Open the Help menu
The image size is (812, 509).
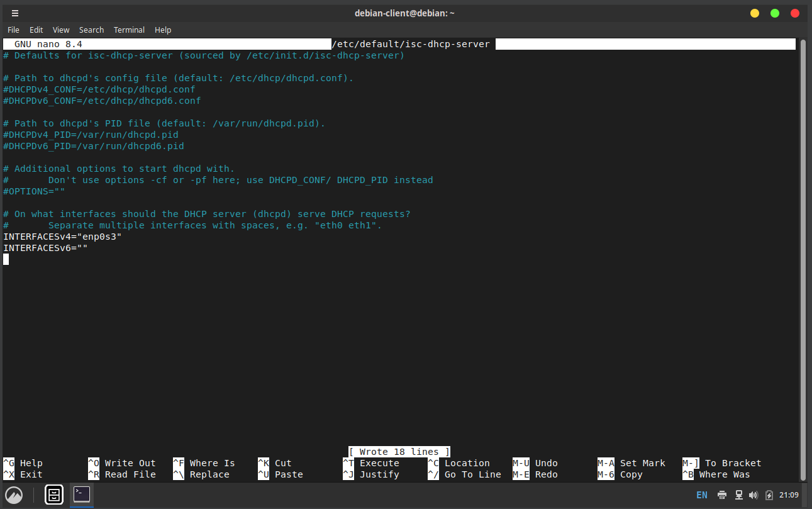click(x=163, y=30)
